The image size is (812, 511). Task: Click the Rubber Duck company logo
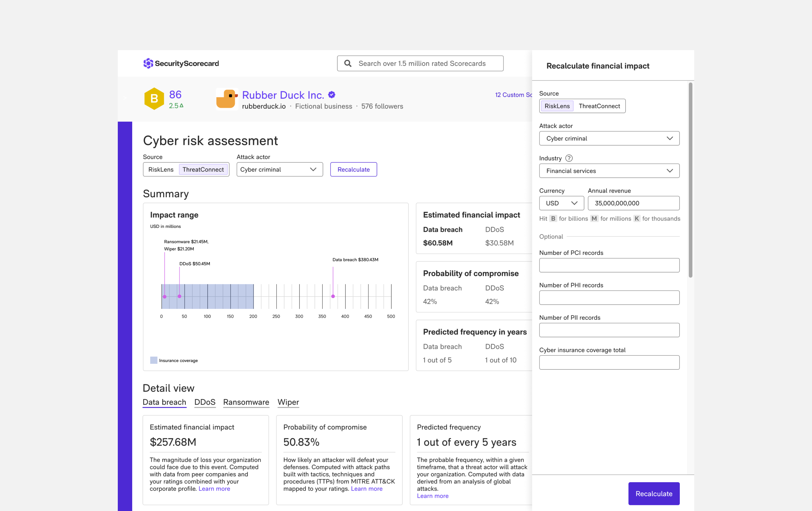pyautogui.click(x=227, y=99)
